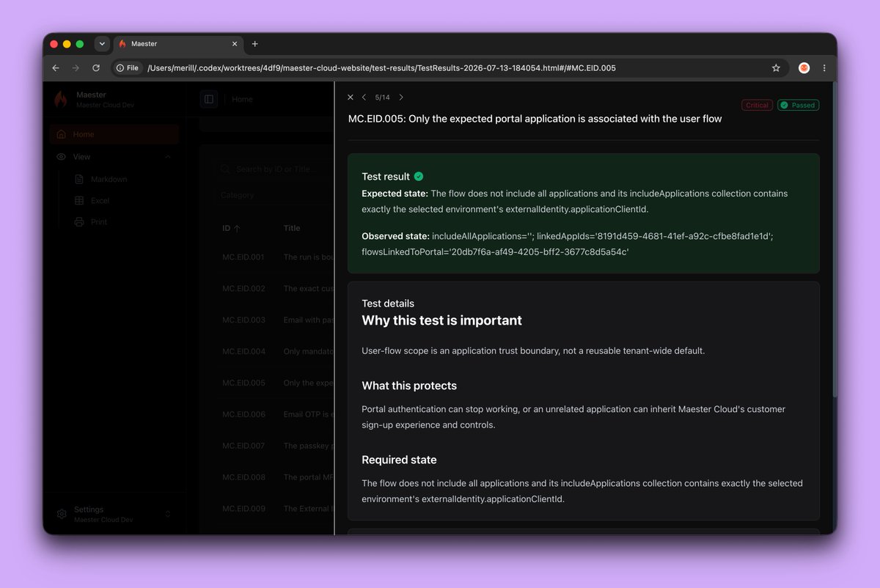Click the Why this test is important heading
This screenshot has height=588, width=880.
point(441,320)
